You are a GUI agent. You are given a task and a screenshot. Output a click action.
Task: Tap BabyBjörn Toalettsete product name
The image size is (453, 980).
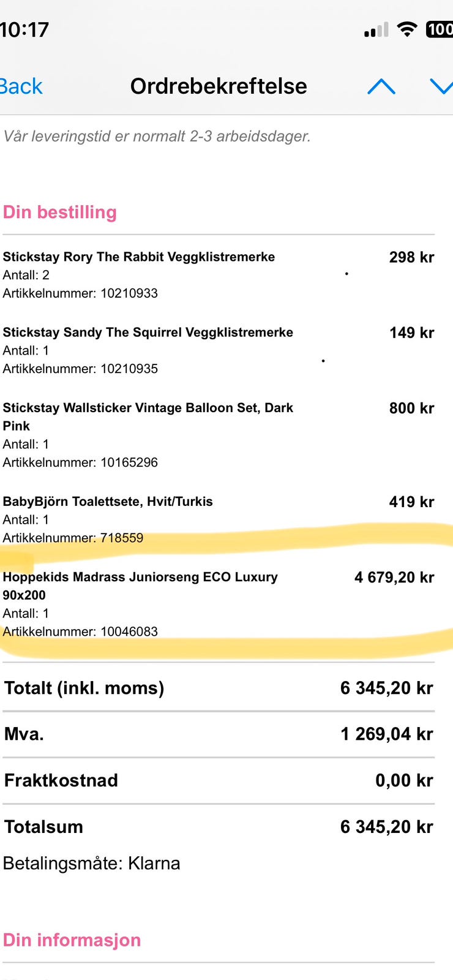pos(108,501)
